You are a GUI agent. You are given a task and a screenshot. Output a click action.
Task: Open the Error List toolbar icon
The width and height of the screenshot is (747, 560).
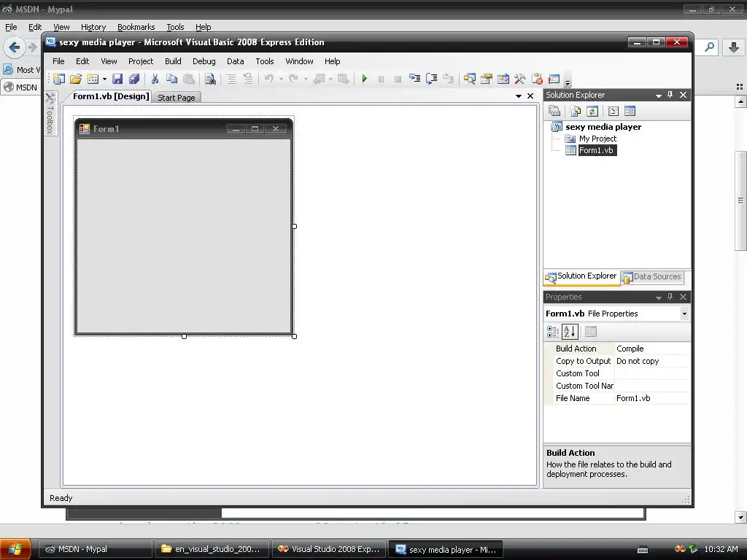538,79
